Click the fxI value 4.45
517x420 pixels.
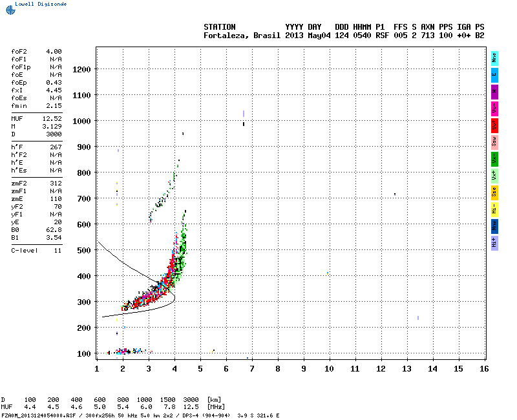point(54,90)
